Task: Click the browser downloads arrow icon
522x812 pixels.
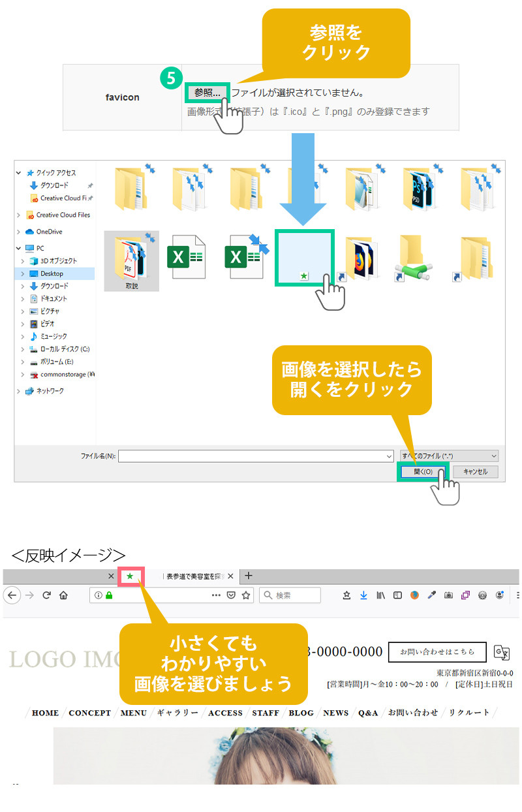Action: 363,595
